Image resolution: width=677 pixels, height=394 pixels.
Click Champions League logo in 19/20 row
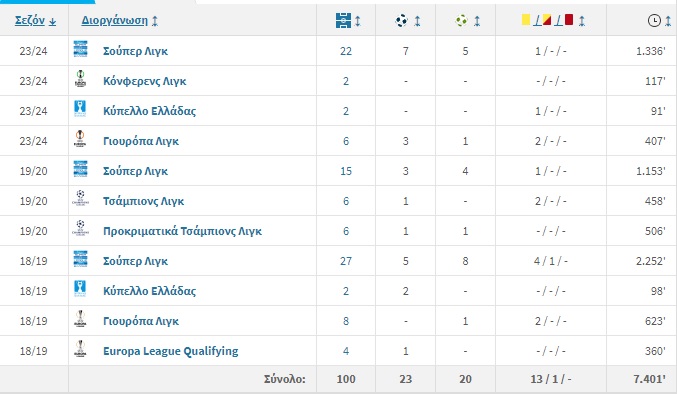coord(80,198)
